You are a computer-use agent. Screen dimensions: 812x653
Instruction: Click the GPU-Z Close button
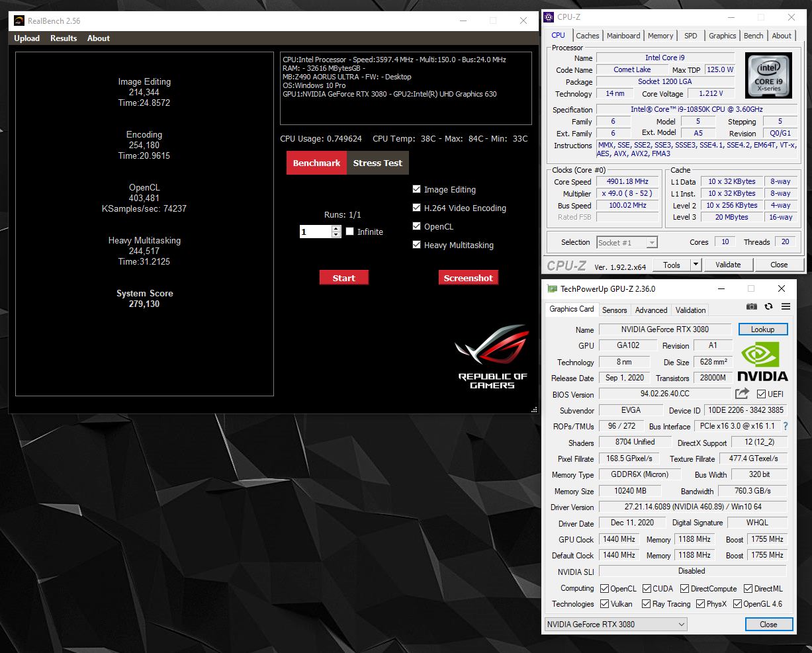[768, 624]
